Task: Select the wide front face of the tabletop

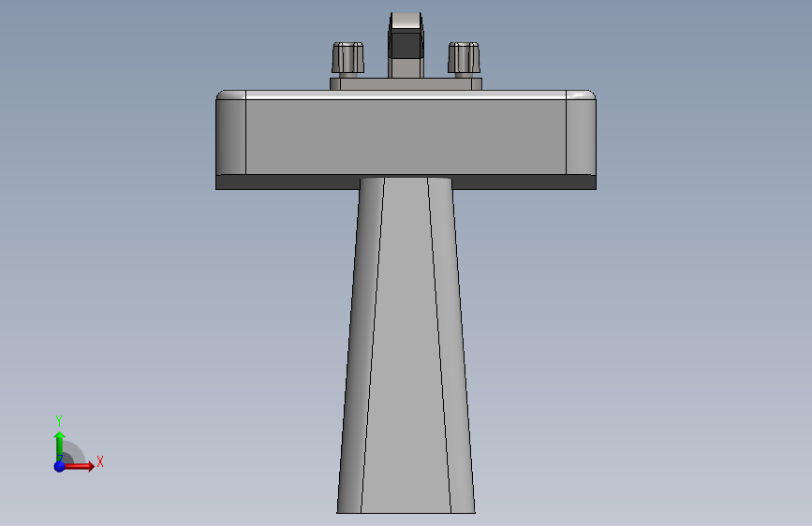Action: coord(406,137)
